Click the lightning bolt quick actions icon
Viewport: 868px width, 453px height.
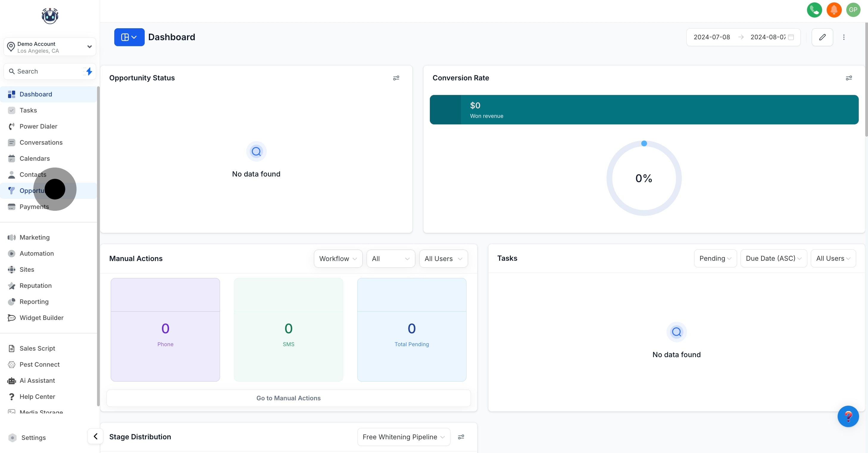point(89,71)
